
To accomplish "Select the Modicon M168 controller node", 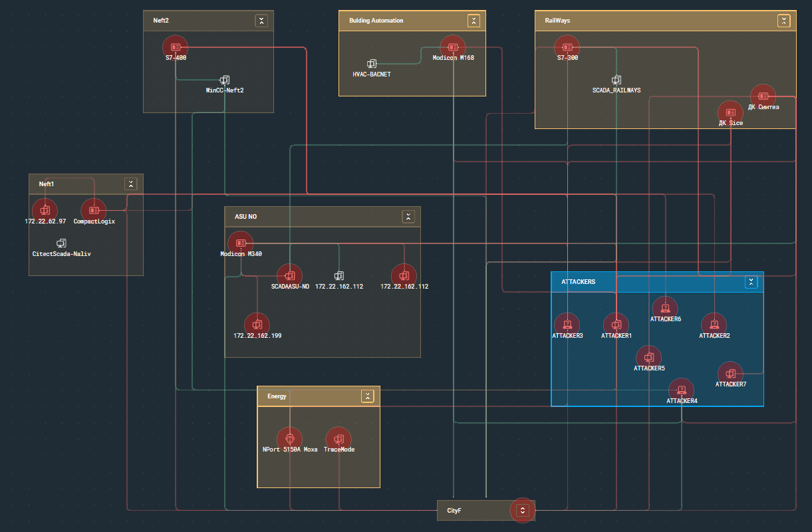I will (453, 47).
